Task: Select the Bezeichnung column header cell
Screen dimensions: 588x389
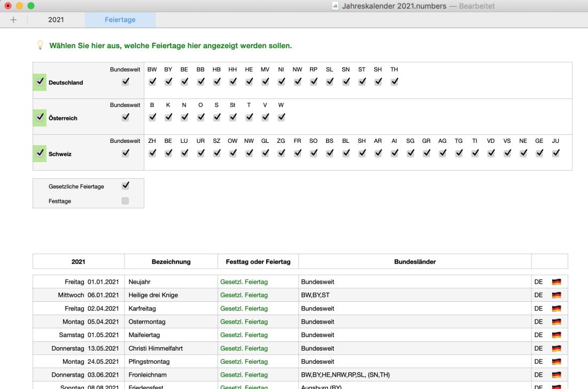Action: [x=171, y=262]
